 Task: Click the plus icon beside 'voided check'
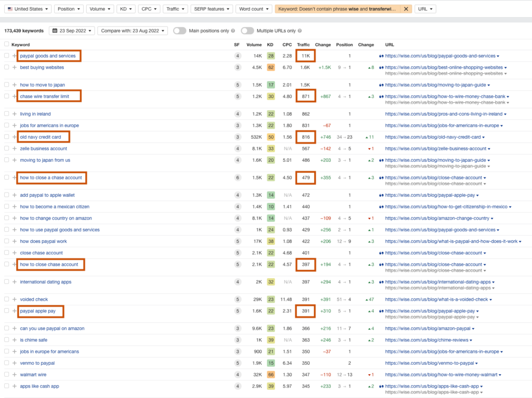14,299
